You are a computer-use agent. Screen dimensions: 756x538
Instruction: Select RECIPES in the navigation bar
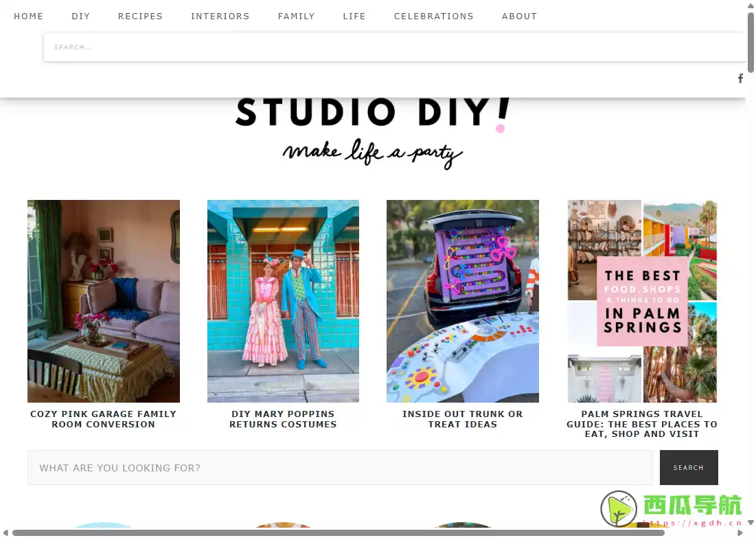[x=140, y=16]
